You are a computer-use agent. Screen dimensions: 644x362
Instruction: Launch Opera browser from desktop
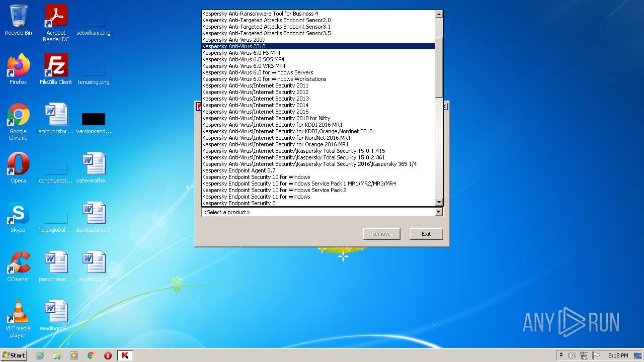[18, 168]
